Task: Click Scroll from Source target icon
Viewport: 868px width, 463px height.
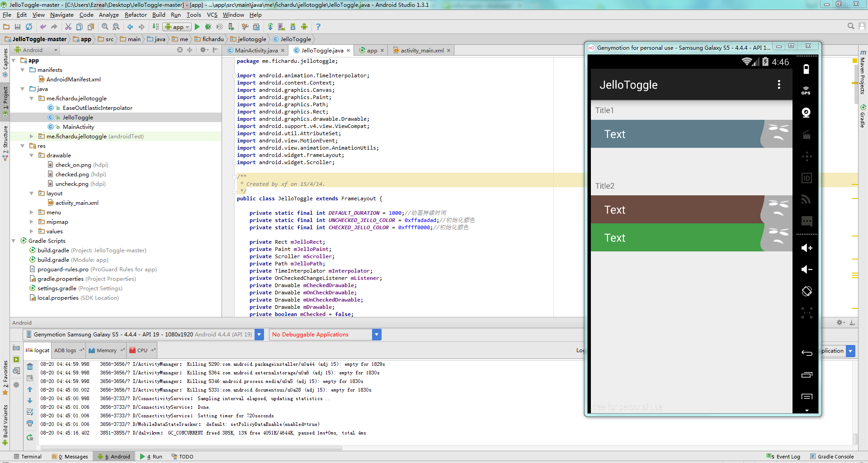Action: (x=180, y=50)
